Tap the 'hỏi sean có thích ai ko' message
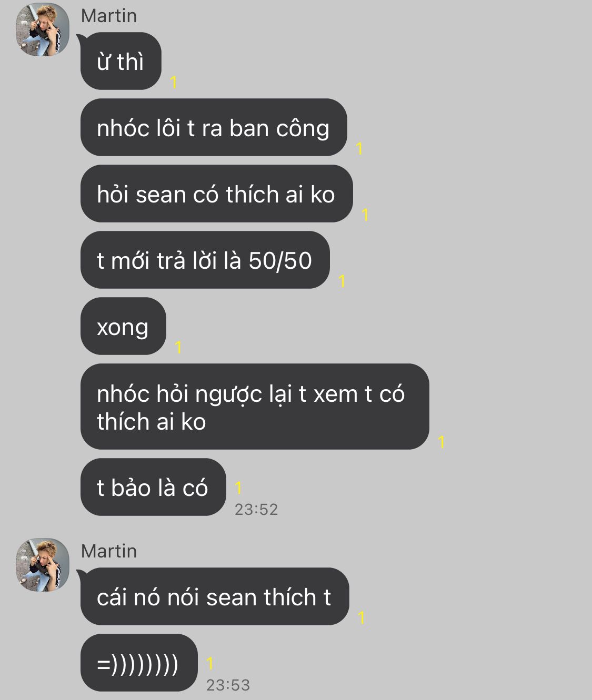 click(216, 194)
